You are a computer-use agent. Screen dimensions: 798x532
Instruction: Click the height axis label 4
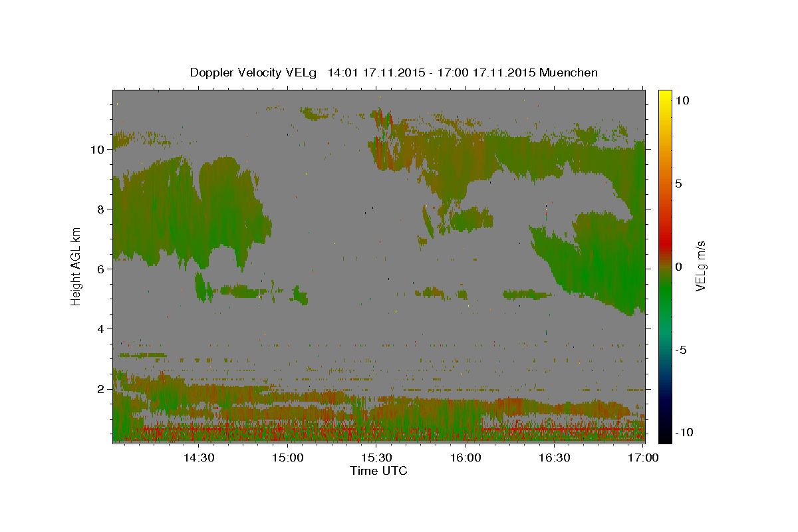coord(101,329)
